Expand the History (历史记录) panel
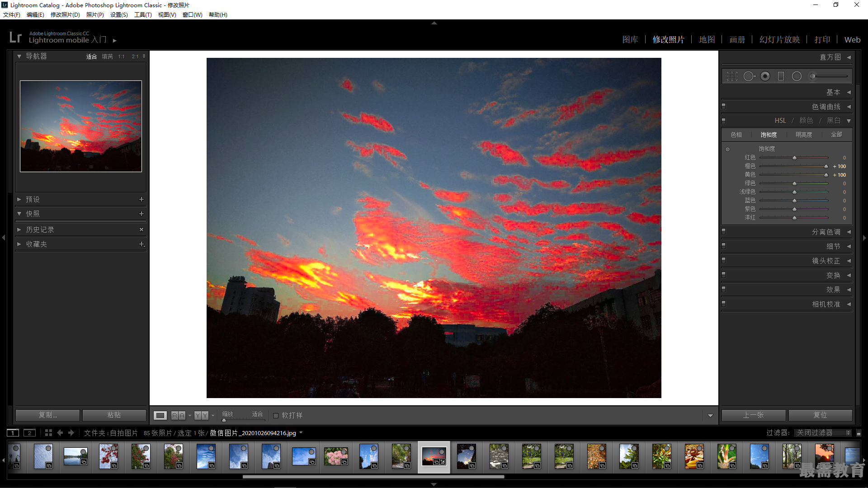 pyautogui.click(x=19, y=230)
